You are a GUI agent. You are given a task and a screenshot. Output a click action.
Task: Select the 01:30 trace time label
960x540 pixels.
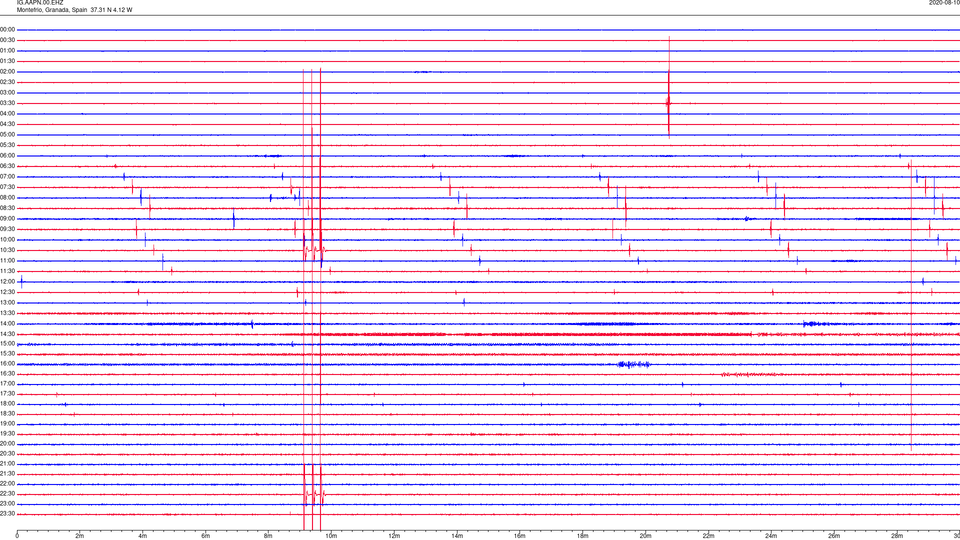pyautogui.click(x=7, y=61)
